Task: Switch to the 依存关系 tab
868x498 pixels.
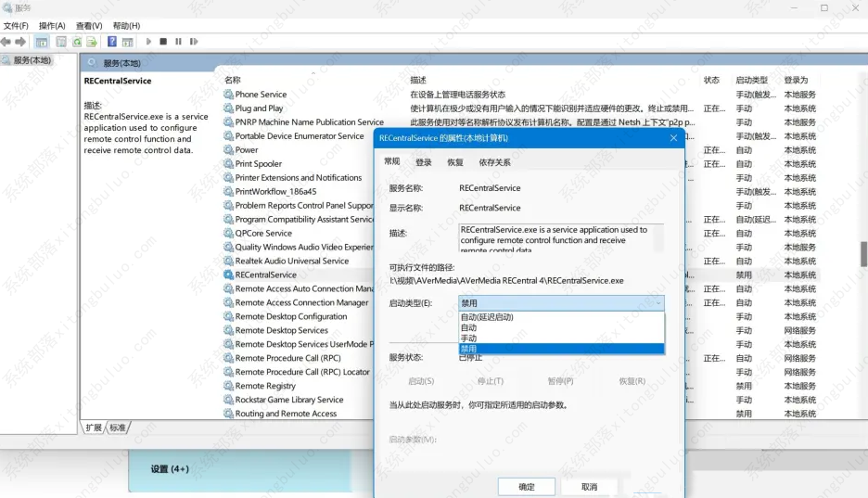Action: pos(494,162)
